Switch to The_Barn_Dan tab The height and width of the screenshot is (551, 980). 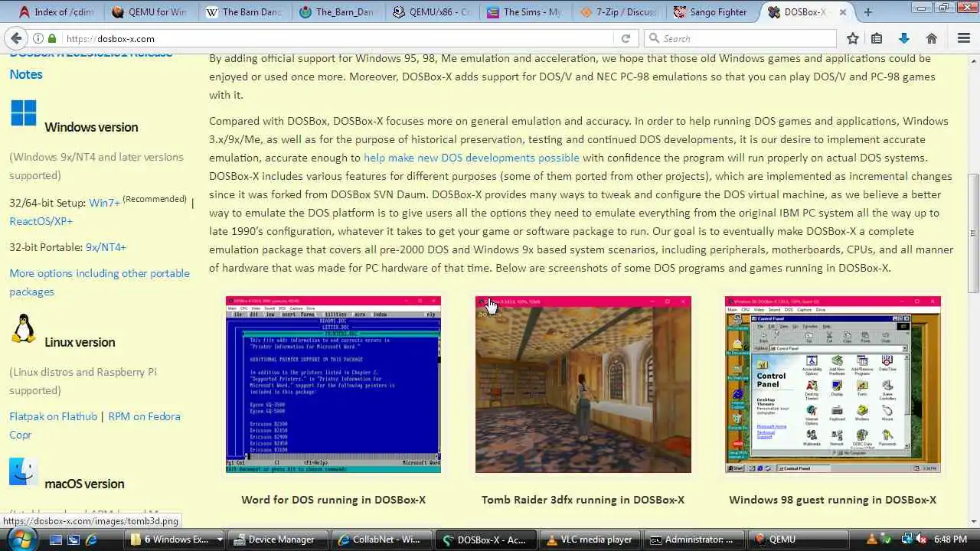[337, 12]
